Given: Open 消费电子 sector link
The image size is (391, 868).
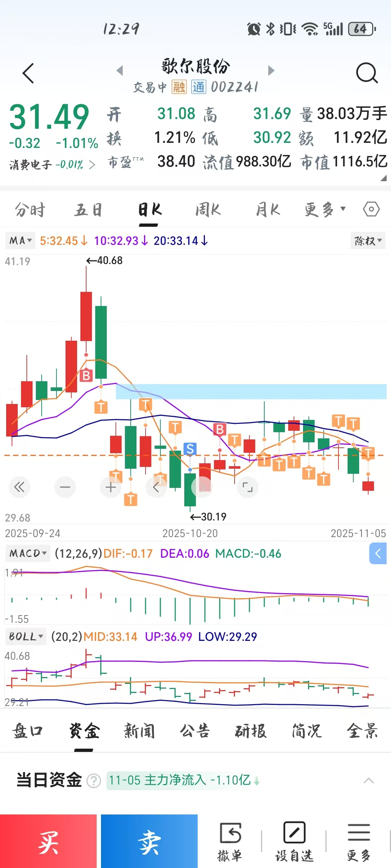Looking at the screenshot, I should coord(52,165).
